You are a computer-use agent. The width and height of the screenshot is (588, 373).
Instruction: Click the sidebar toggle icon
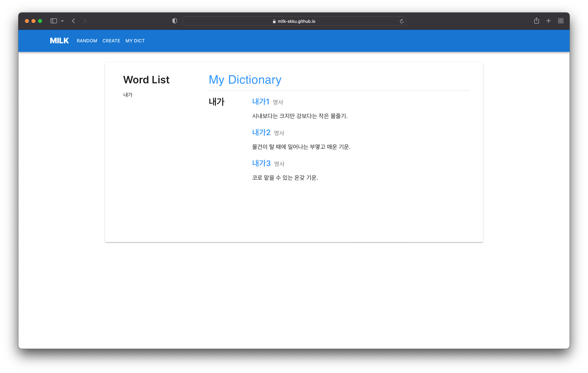(x=53, y=21)
